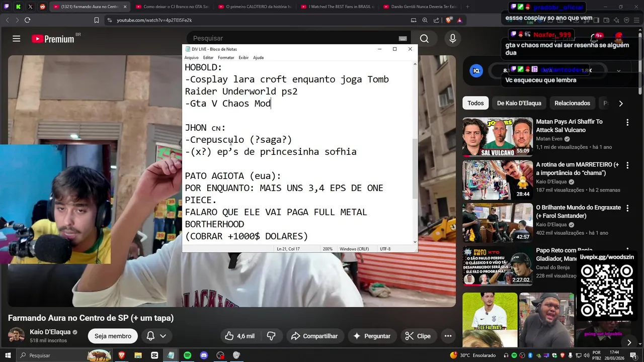Open the notification bell subscription dropdown

156,336
